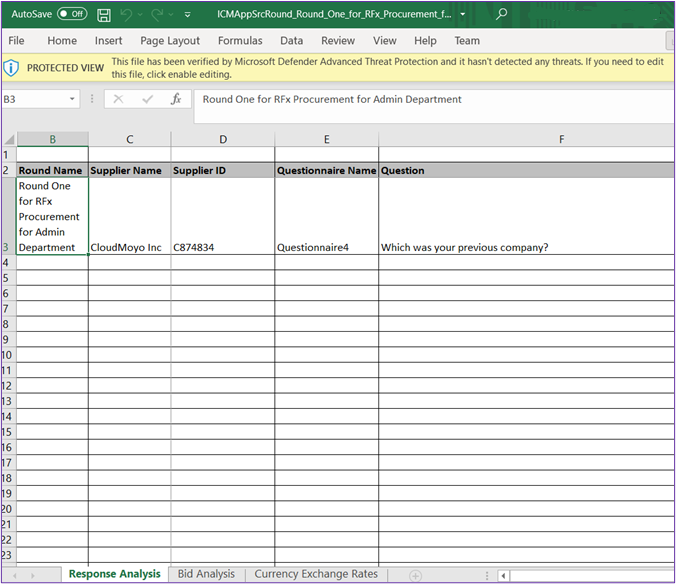Select row 1 header
This screenshot has height=584, width=676.
pyautogui.click(x=9, y=155)
